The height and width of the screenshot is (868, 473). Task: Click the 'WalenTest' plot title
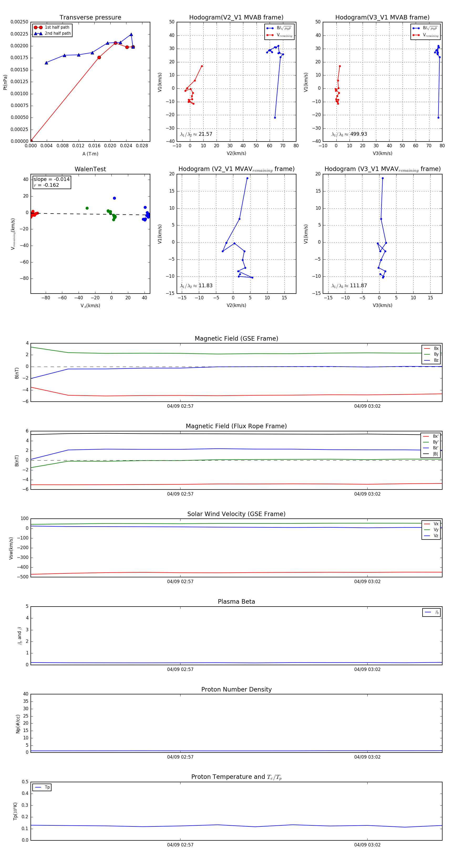click(x=90, y=169)
